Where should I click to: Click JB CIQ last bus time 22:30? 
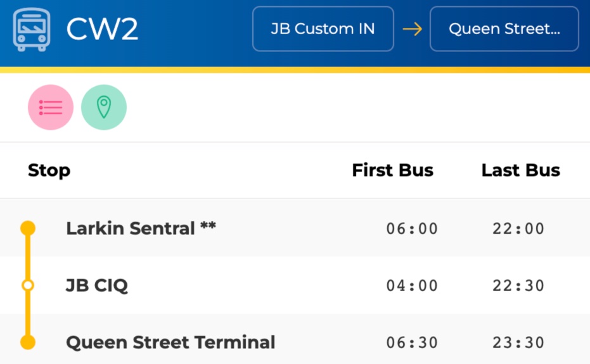[518, 286]
